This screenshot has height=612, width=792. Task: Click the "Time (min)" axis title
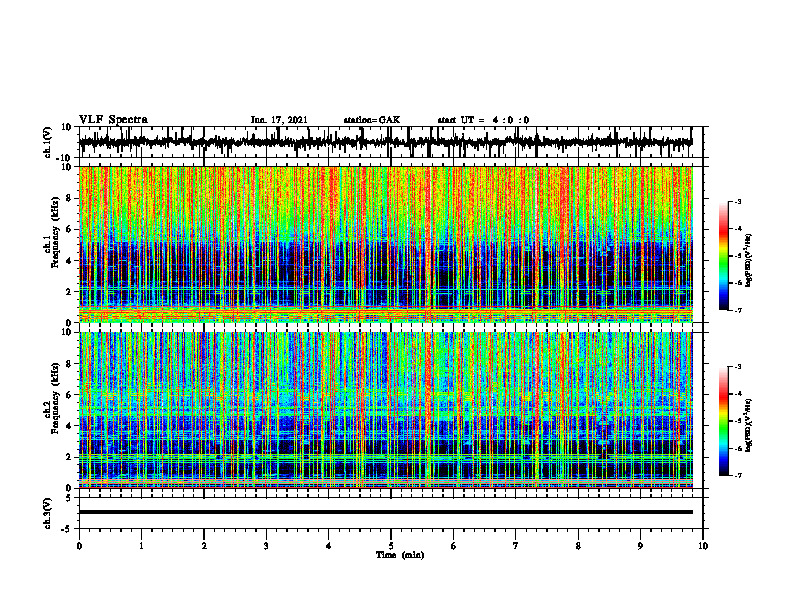tap(400, 555)
